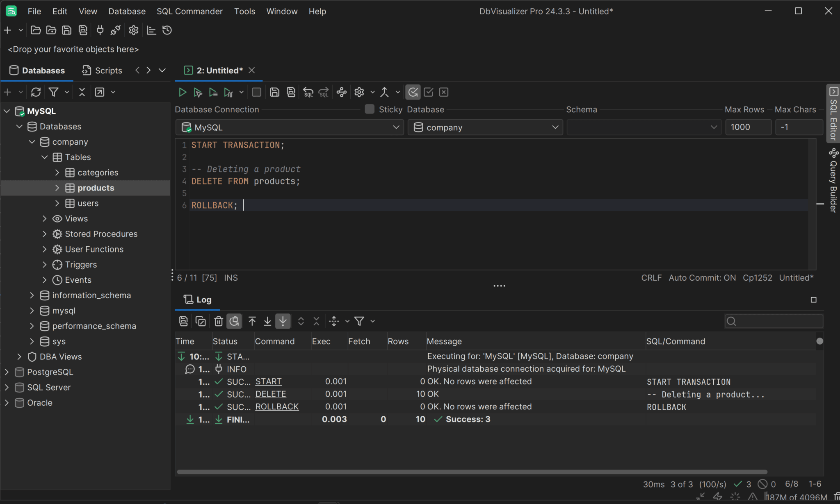This screenshot has height=504, width=840.
Task: Toggle the Sticky Database checkbox
Action: tap(369, 109)
